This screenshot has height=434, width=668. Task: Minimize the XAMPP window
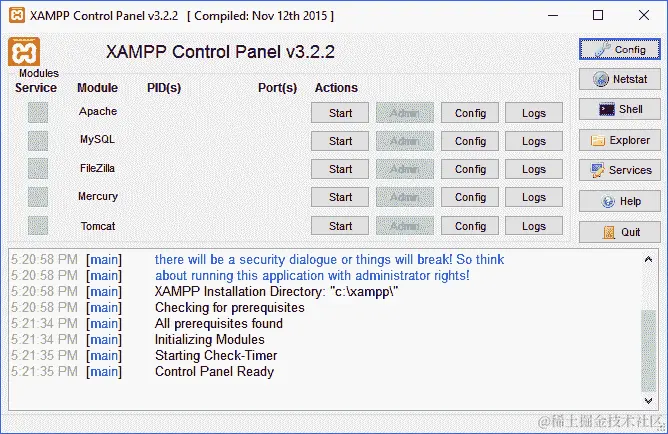click(x=553, y=15)
